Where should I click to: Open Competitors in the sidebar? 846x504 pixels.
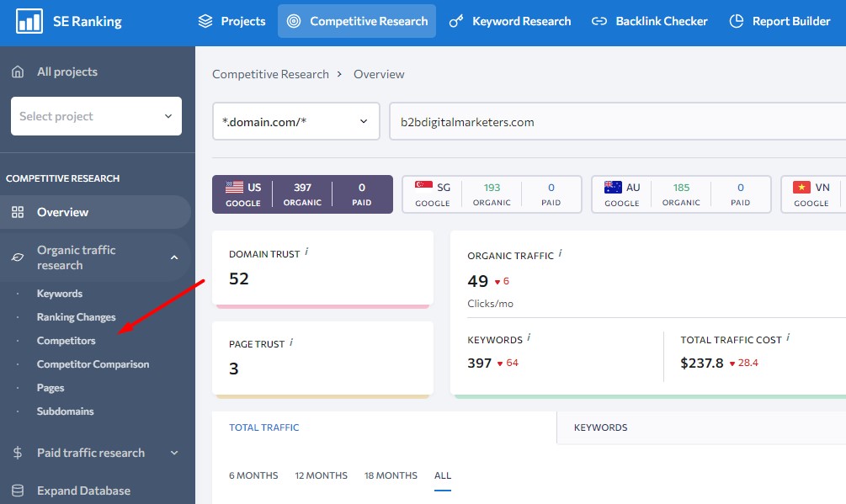coord(66,341)
